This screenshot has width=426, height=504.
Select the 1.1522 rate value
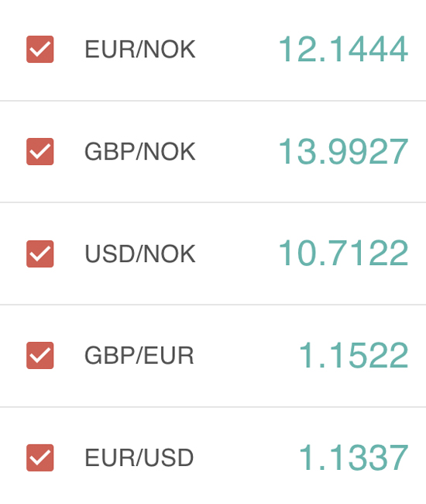(354, 355)
